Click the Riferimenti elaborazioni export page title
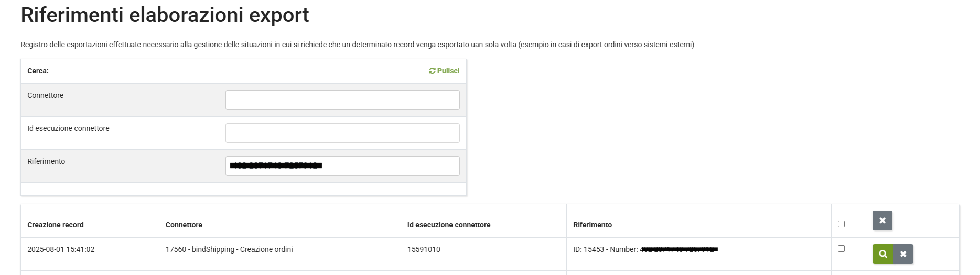 click(165, 15)
